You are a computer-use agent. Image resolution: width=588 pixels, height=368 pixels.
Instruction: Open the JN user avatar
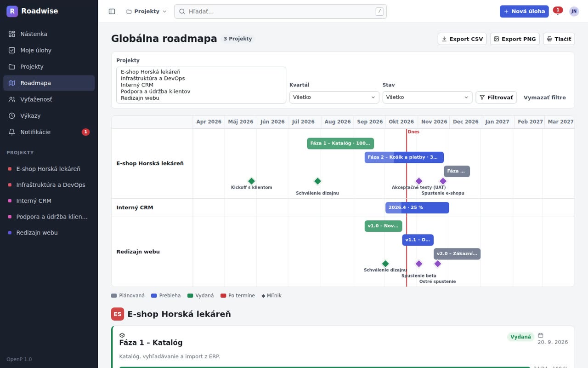[574, 11]
